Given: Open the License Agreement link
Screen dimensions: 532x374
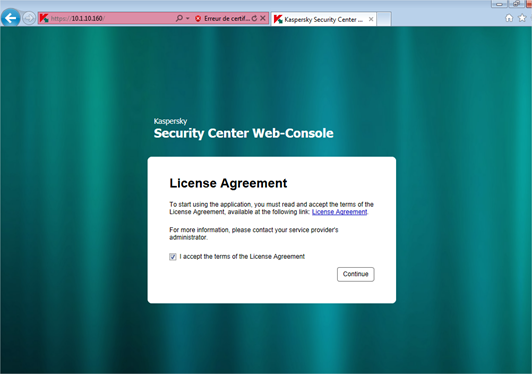Looking at the screenshot, I should pos(339,212).
